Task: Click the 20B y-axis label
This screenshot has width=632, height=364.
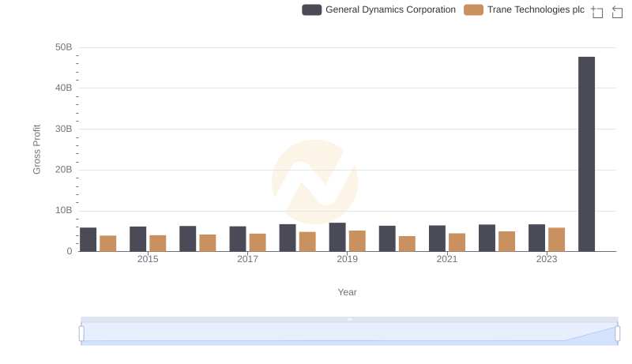Action: 64,170
